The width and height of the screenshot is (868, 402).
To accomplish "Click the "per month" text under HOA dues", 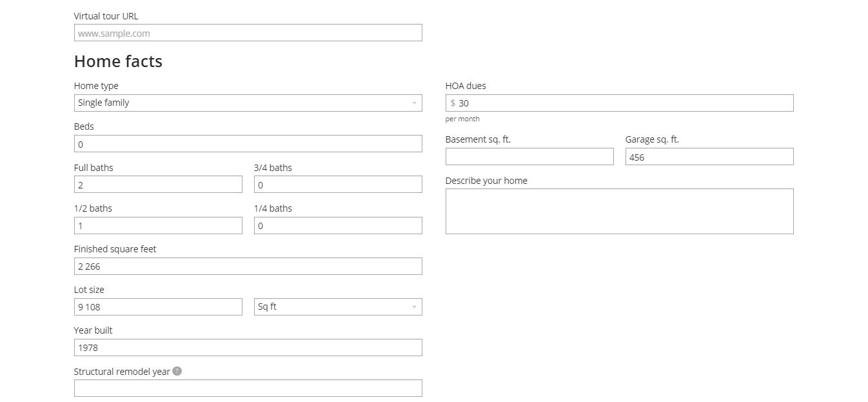I will tap(462, 119).
